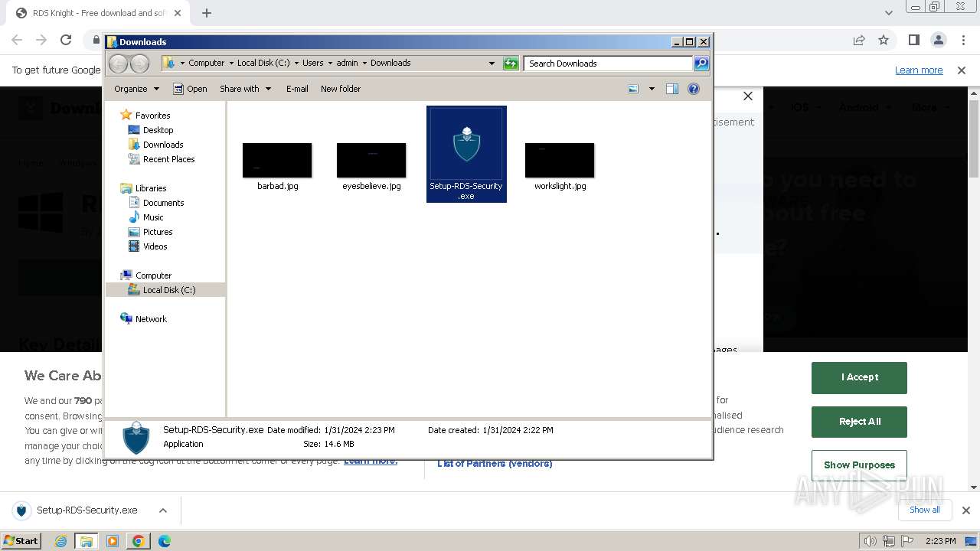Open the Windows Start menu

[x=21, y=541]
